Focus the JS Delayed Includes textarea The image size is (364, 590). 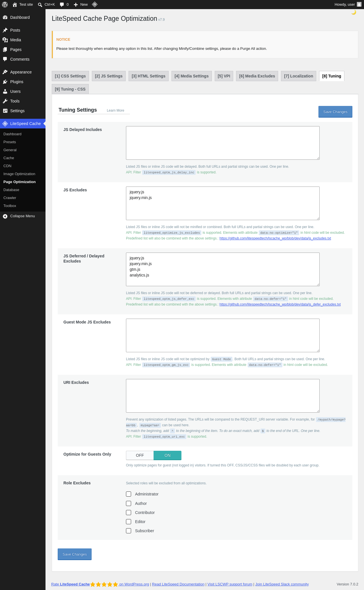click(x=223, y=143)
